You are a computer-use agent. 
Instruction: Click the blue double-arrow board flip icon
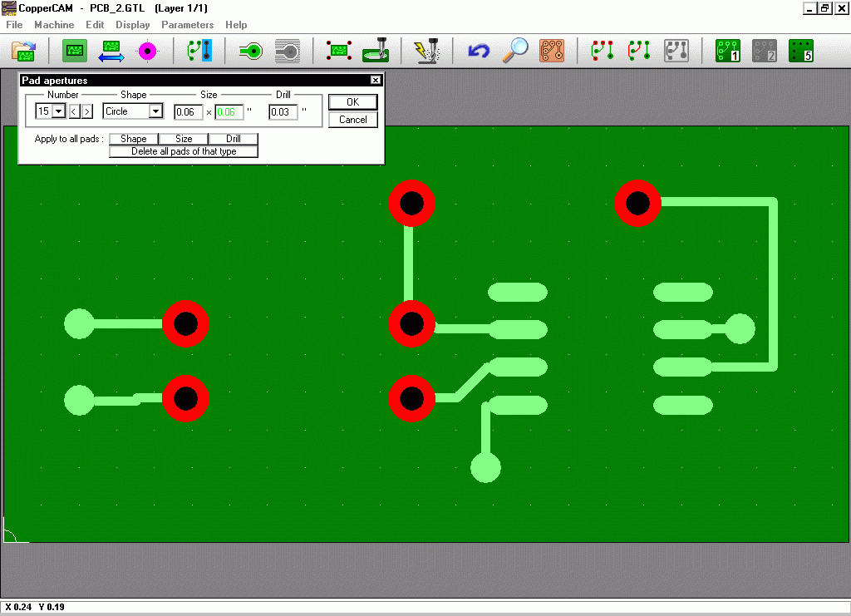(111, 51)
